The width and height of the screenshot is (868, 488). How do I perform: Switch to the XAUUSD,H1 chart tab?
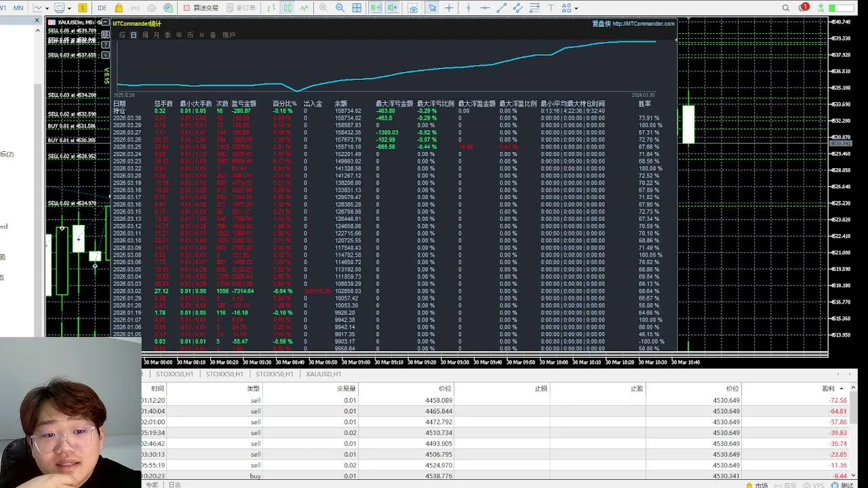tap(323, 374)
